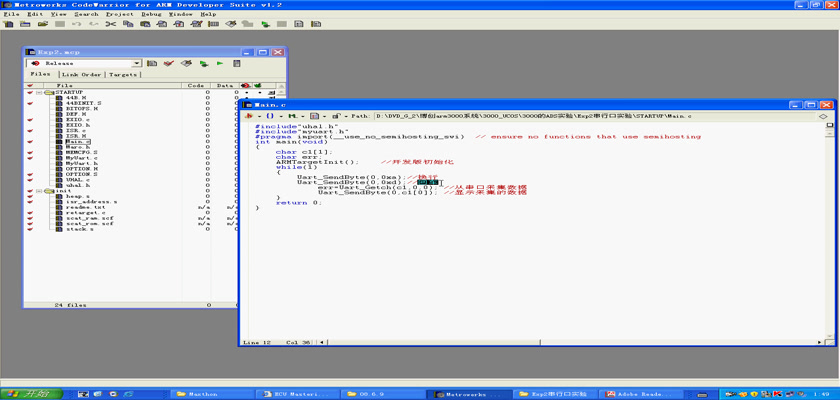Image resolution: width=840 pixels, height=400 pixels.
Task: Click the Path field in Main.c window
Action: click(x=594, y=116)
